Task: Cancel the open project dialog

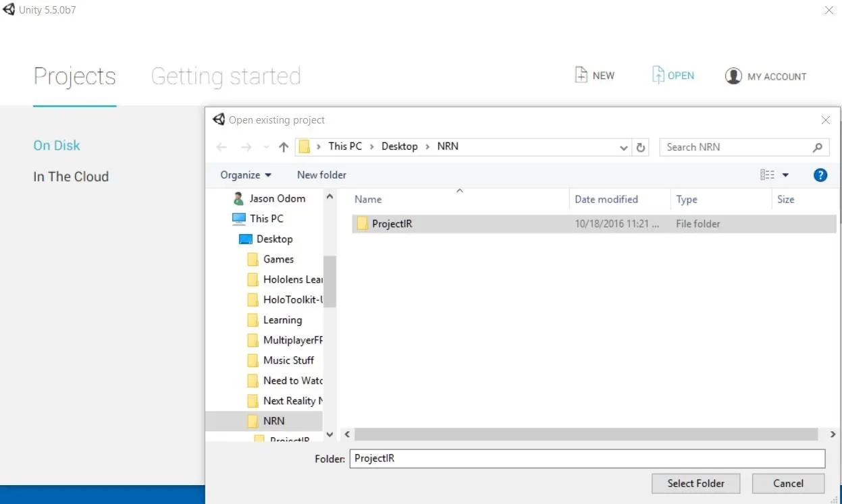Action: [788, 483]
